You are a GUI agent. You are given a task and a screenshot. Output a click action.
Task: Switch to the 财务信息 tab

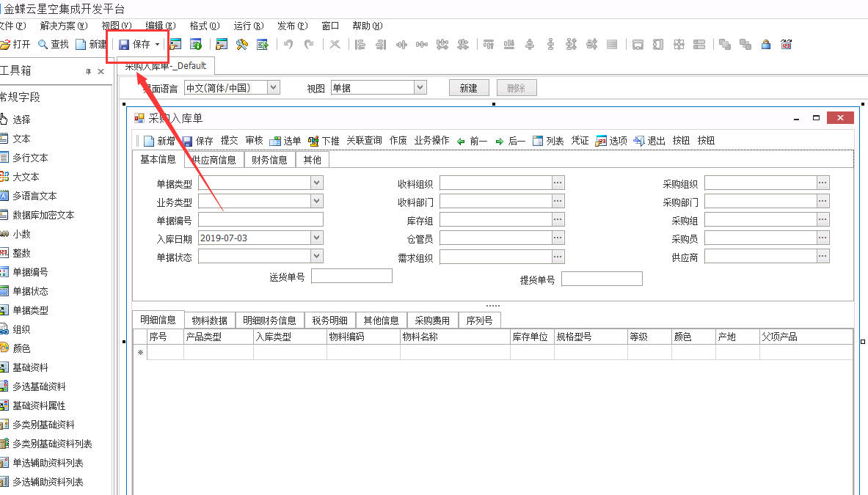(269, 160)
